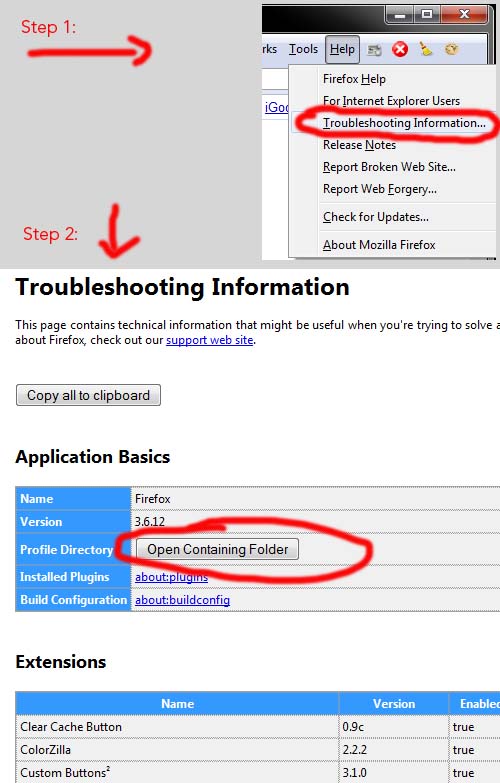Select Troubleshooting Information menu entry

(404, 123)
